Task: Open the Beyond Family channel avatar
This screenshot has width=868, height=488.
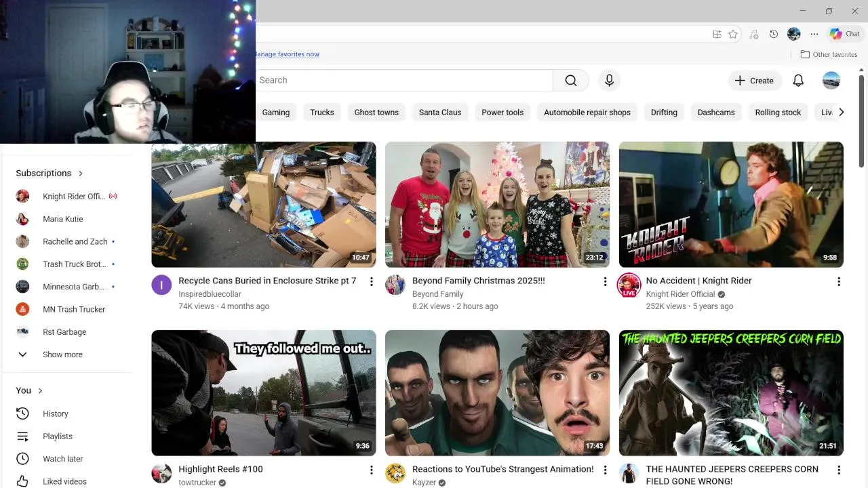Action: [x=395, y=285]
